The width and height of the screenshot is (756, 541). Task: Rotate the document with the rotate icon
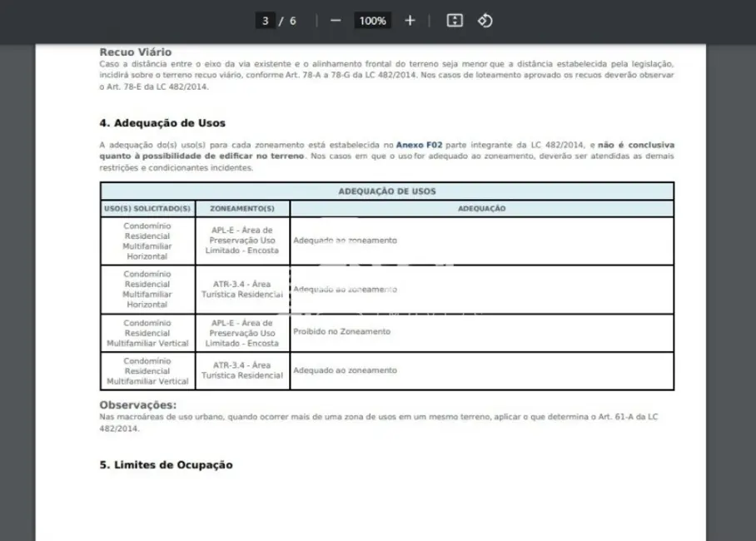pyautogui.click(x=485, y=21)
